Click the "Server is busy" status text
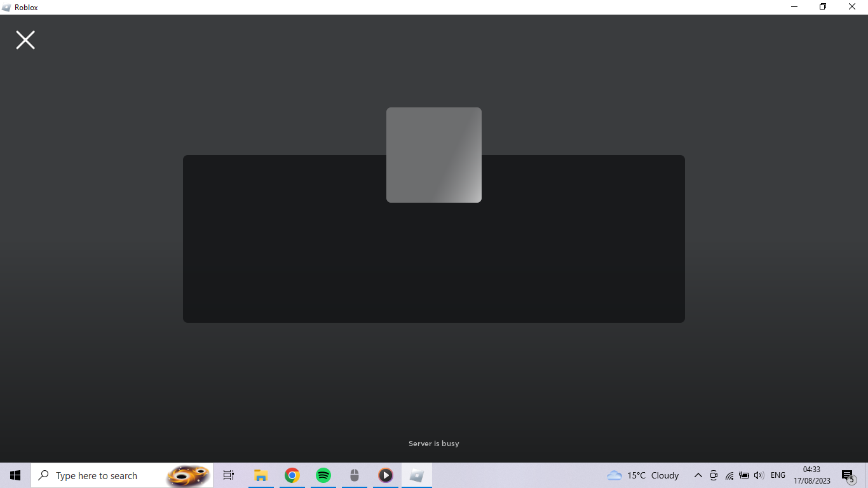 tap(434, 444)
